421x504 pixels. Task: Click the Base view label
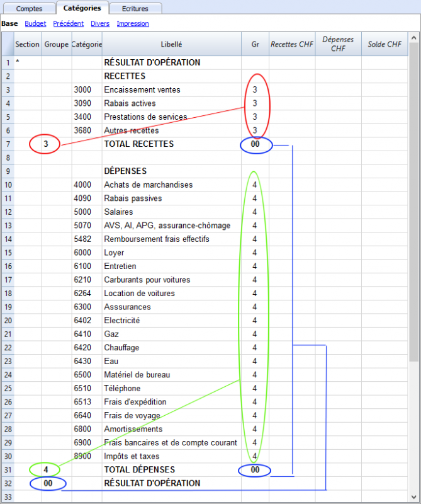coord(9,24)
